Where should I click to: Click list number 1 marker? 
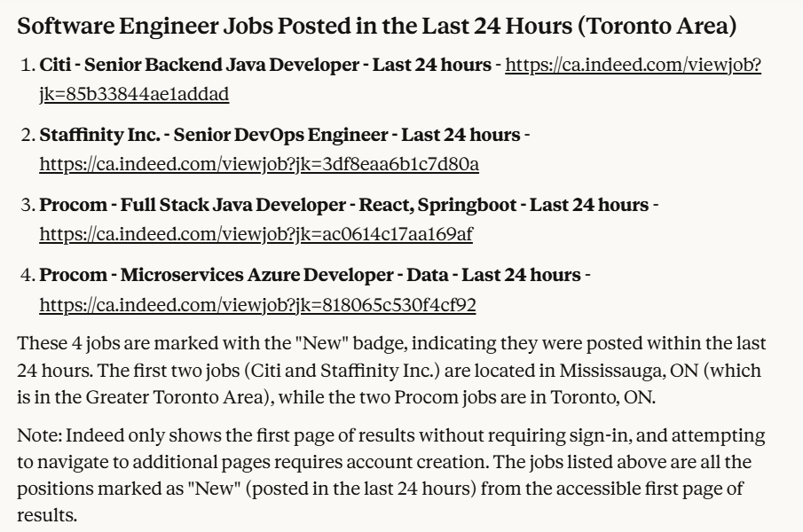[26, 66]
